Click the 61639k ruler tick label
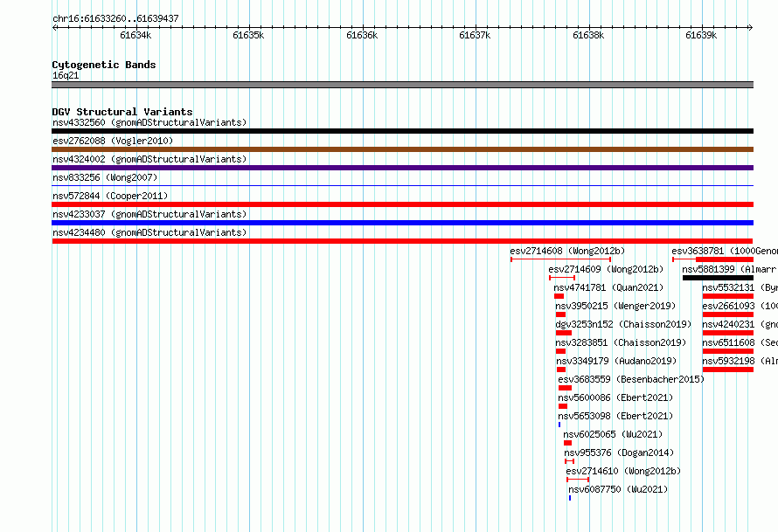 coord(700,35)
